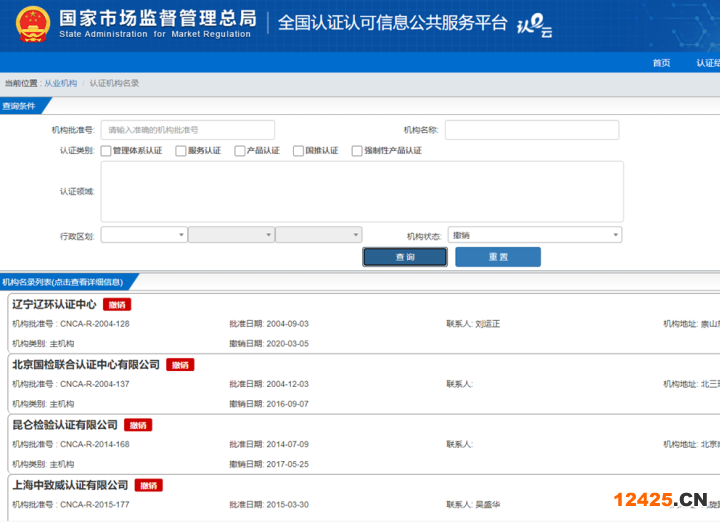
Task: Click the national emblem logo icon
Action: point(32,25)
